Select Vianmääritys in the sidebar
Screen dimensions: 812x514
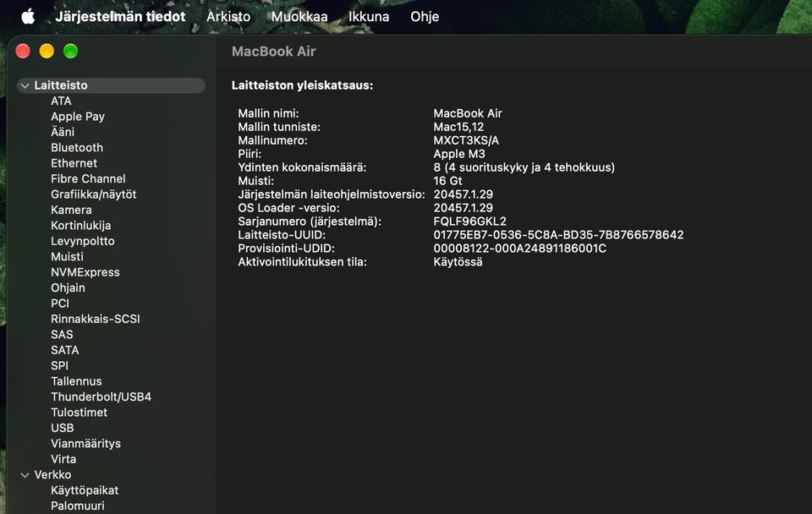point(86,443)
